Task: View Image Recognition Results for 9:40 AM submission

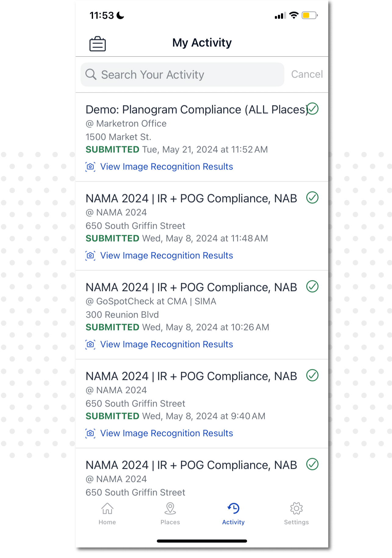Action: click(x=166, y=433)
